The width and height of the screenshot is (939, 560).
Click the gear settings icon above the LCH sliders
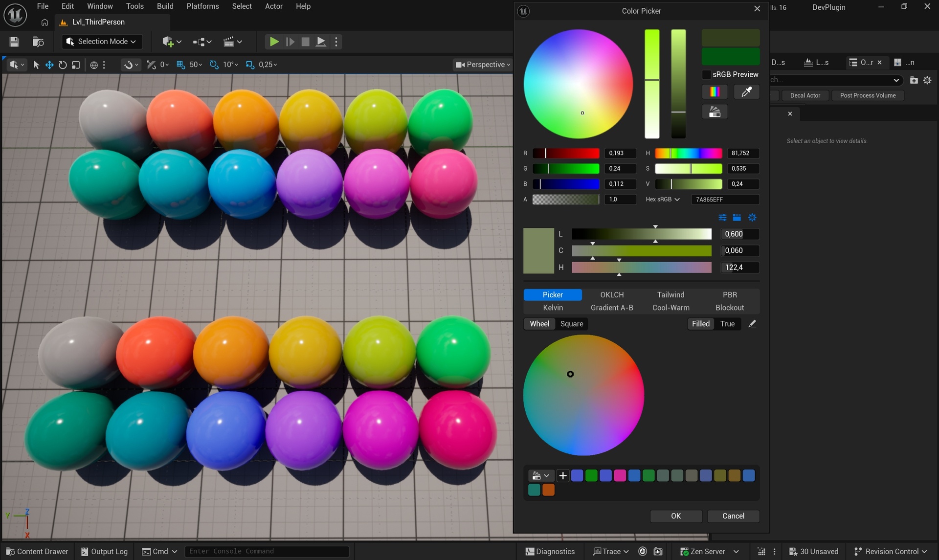[752, 217]
